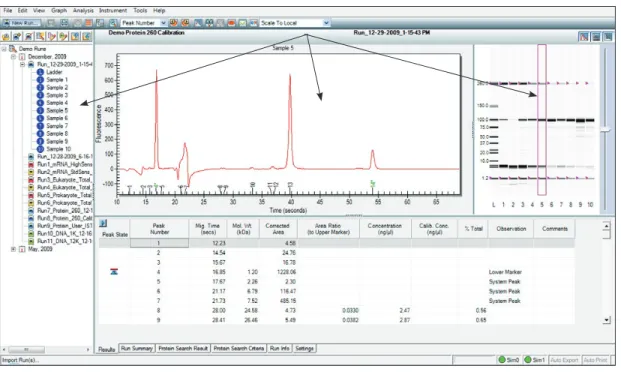Viewport: 621px width, 372px height.
Task: Switch to the Protein Search Result tab
Action: click(x=183, y=348)
